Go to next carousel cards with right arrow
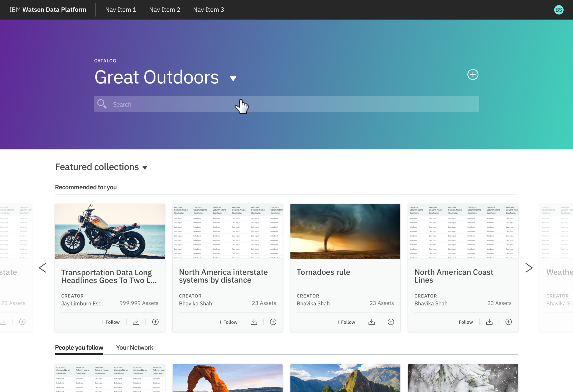The image size is (573, 392). pyautogui.click(x=529, y=268)
